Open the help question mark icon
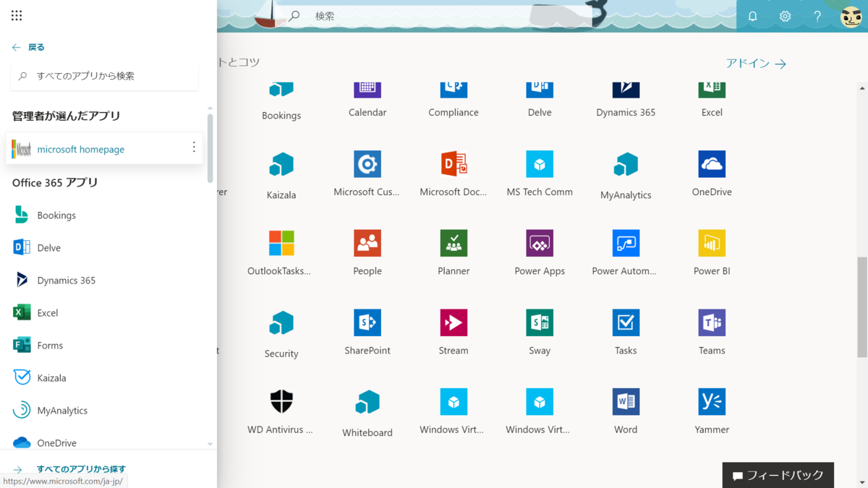868x488 pixels. point(817,16)
